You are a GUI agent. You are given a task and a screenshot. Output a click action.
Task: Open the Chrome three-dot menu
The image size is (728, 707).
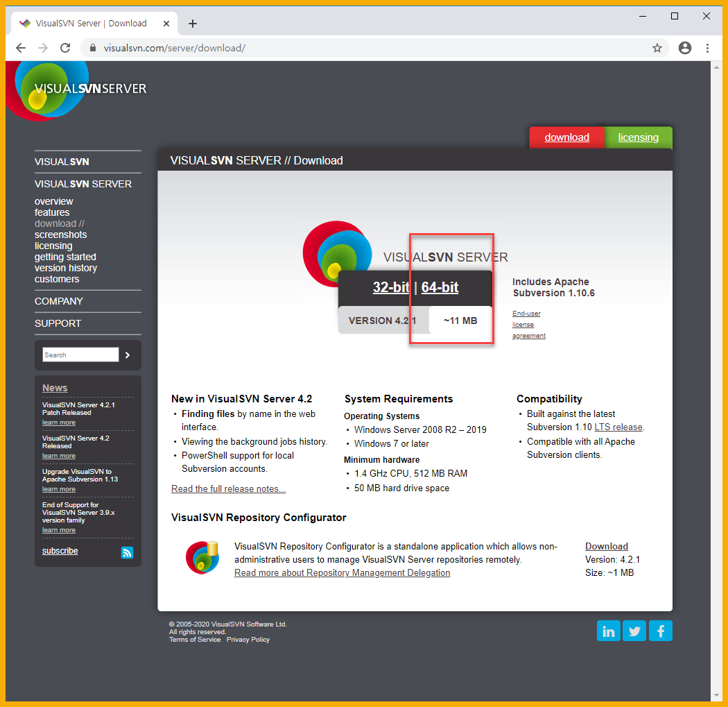(x=708, y=48)
